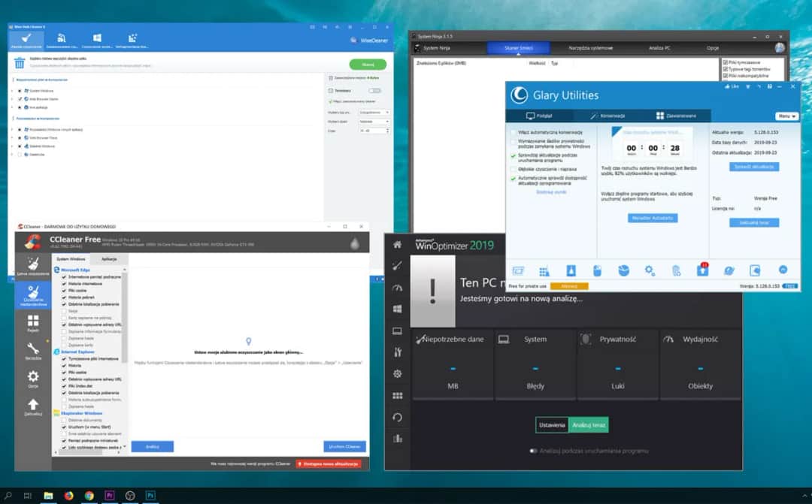Expand the System Windows tree item
The width and height of the screenshot is (812, 504).
(12, 90)
